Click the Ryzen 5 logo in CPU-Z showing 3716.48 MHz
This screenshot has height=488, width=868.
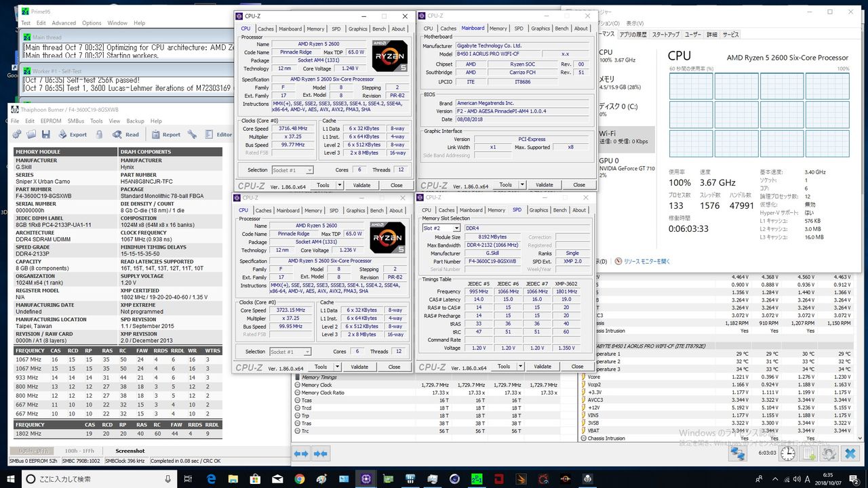[390, 58]
